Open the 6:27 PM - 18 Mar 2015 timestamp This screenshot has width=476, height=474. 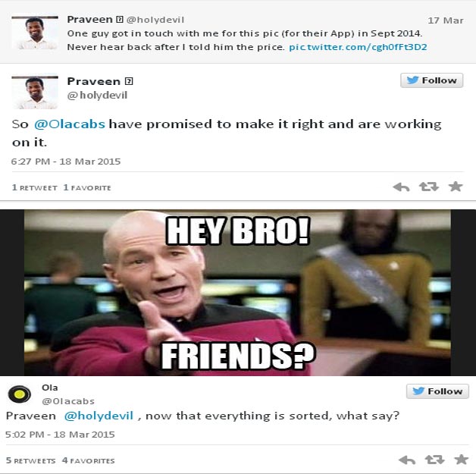(66, 162)
